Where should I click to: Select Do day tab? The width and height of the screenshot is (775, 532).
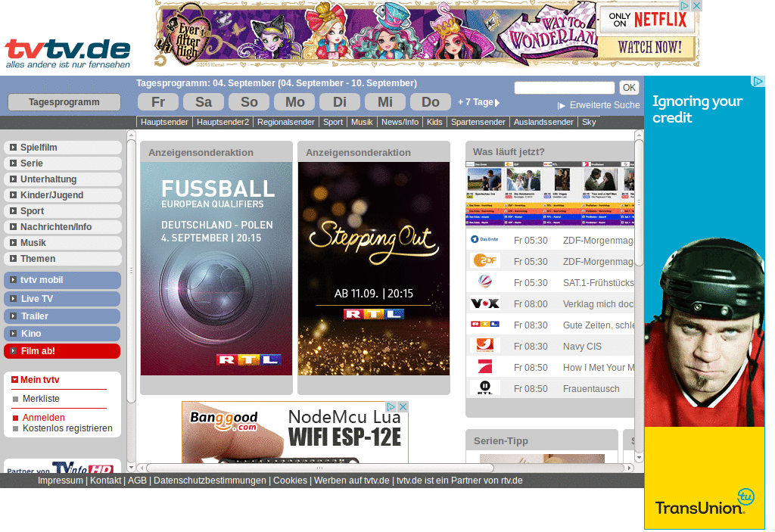click(x=431, y=102)
